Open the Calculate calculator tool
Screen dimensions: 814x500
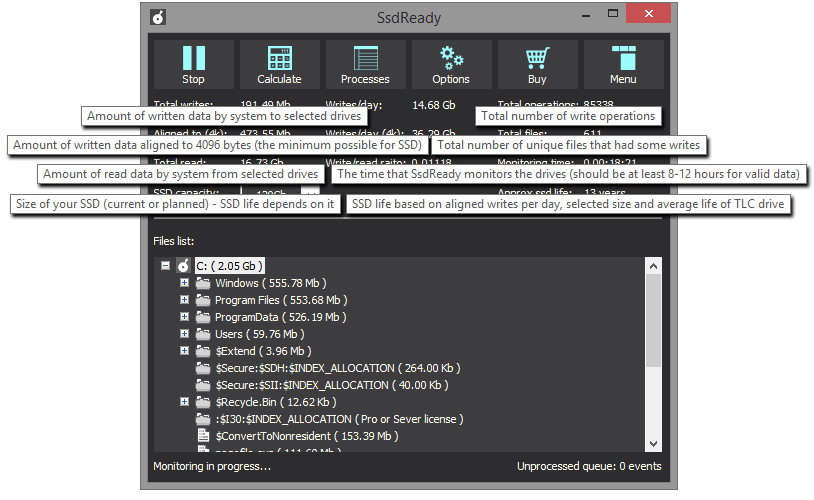(279, 59)
